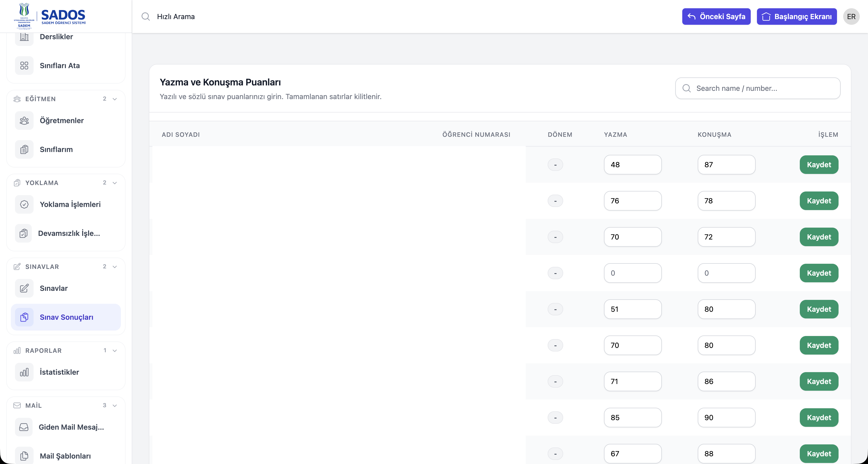Click Kaydet for the Yazma 76 row
The image size is (868, 464).
[x=819, y=201]
